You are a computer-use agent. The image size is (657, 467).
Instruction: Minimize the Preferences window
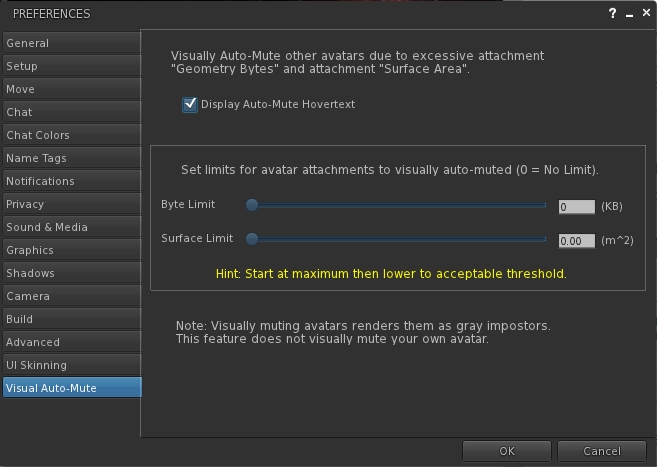click(629, 14)
